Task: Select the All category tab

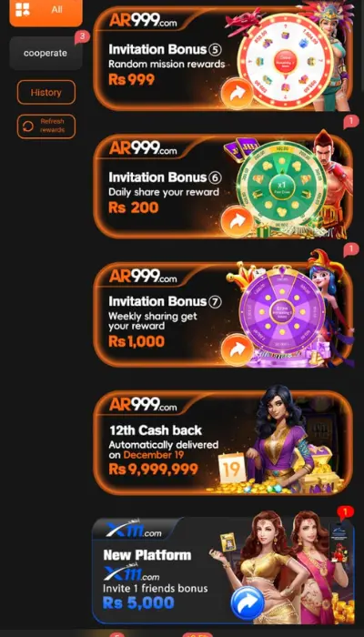Action: coord(45,11)
